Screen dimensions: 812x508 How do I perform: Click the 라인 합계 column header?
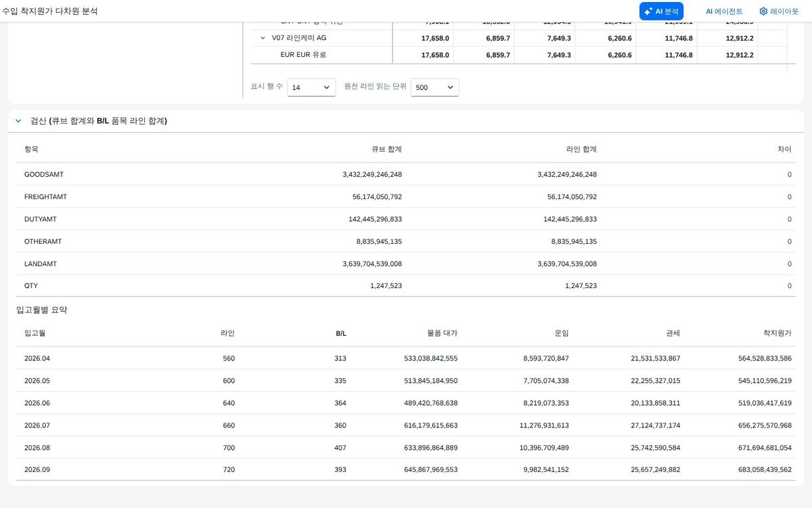pos(581,149)
